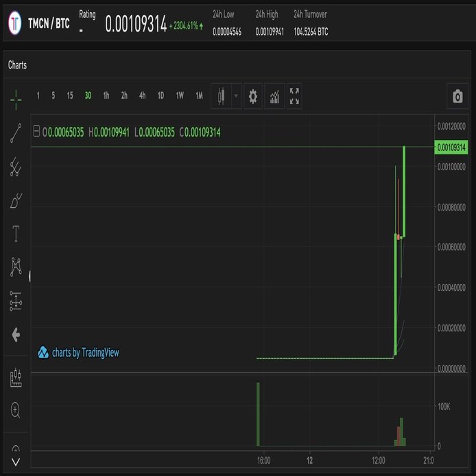Select the trend line drawing tool
Screen dimensions: 476x476
16,133
